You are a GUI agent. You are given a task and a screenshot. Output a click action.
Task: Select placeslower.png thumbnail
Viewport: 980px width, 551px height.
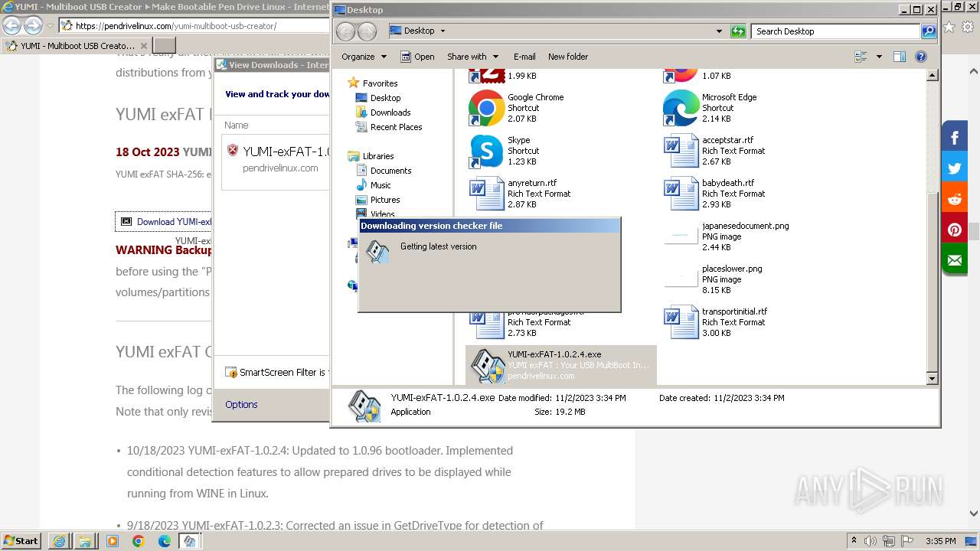coord(681,279)
